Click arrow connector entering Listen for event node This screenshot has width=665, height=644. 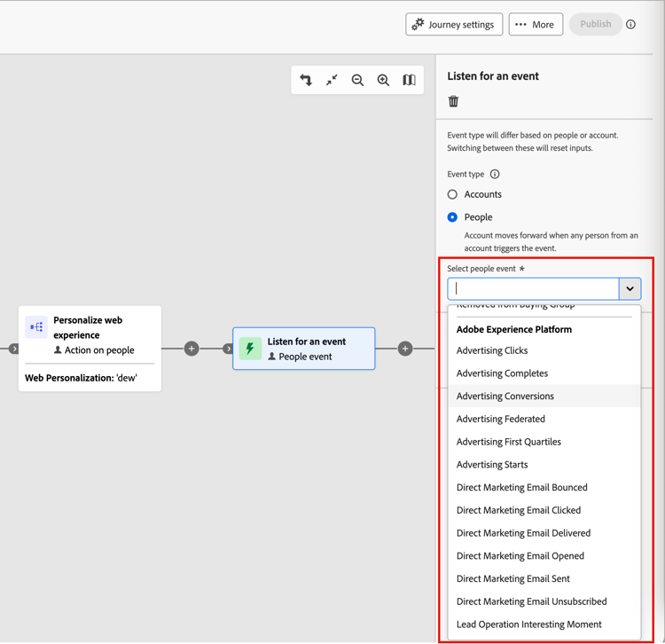228,349
